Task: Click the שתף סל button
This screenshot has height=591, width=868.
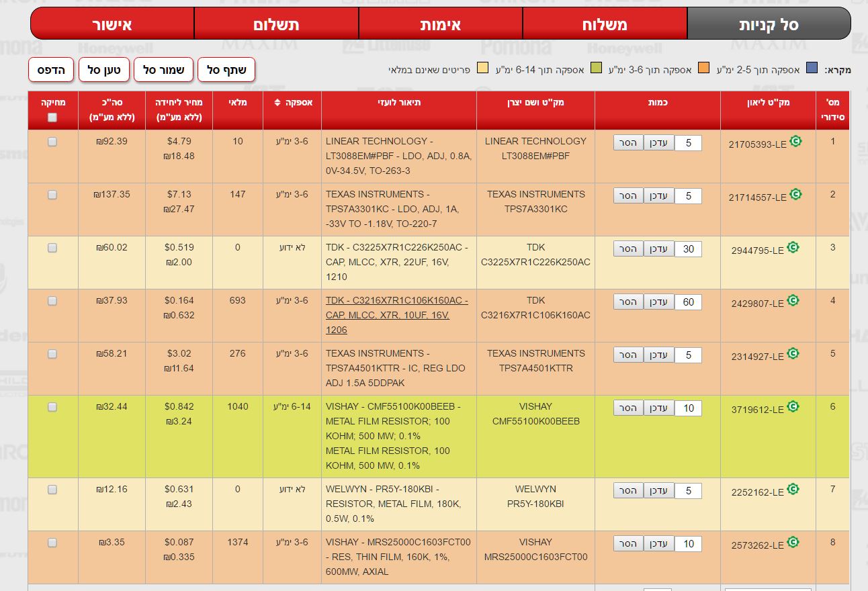Action: point(227,70)
